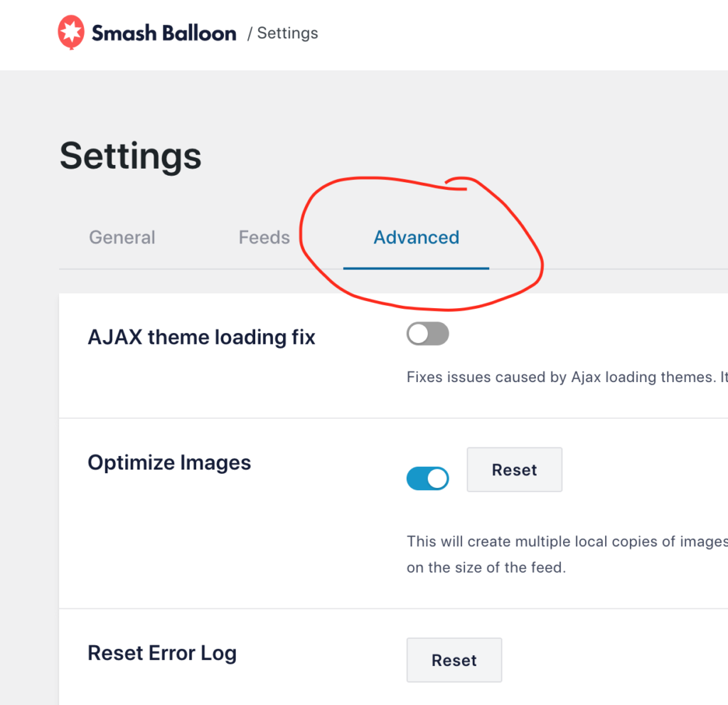
Task: Disable the Optimize Images toggle
Action: 427,478
